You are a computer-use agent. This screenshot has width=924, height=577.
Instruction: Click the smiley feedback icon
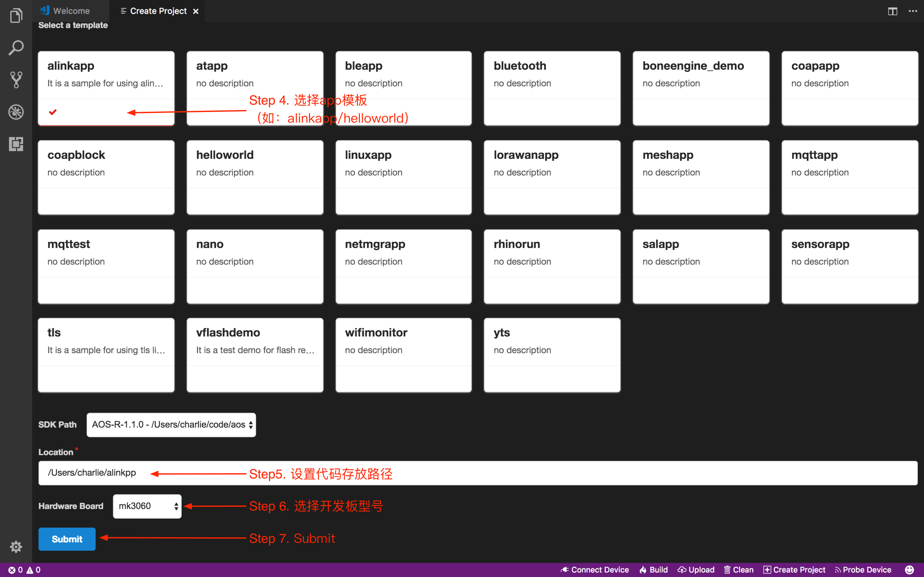pyautogui.click(x=910, y=570)
